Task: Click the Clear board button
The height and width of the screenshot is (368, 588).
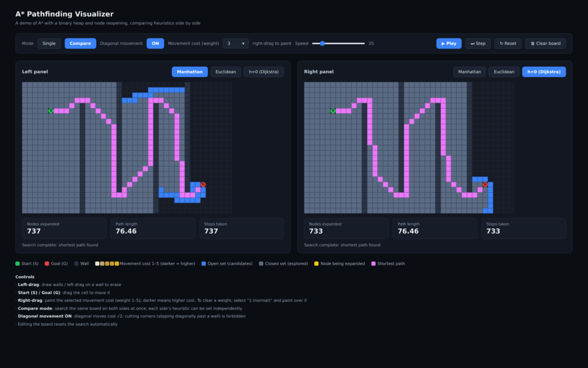Action: 546,44
